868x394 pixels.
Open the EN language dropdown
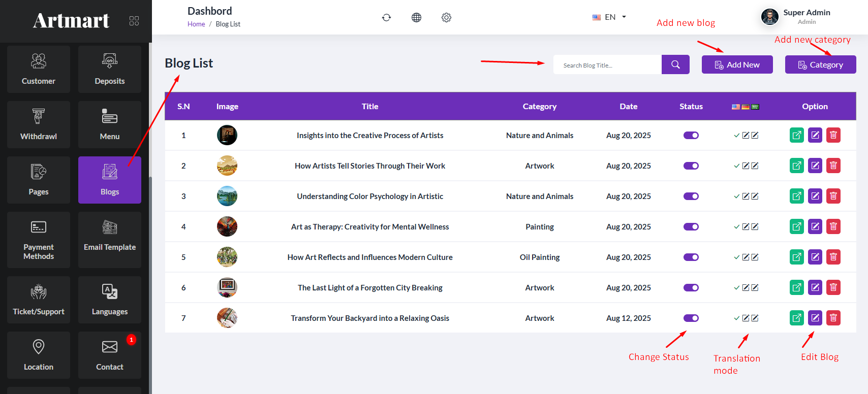click(609, 17)
